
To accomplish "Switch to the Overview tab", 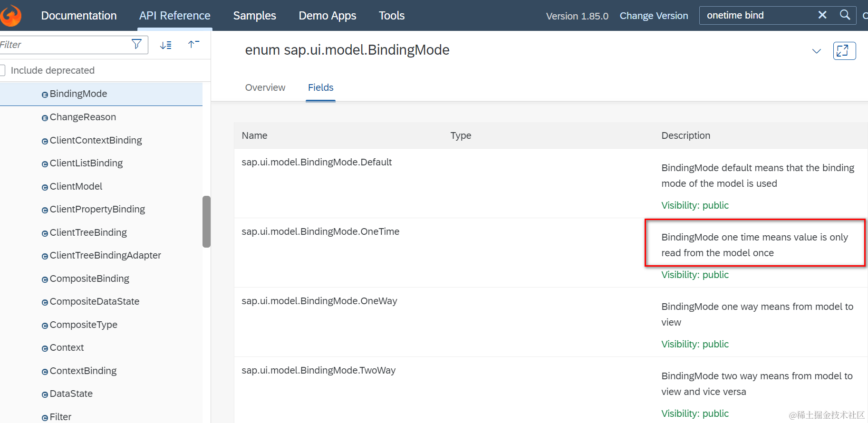I will [x=265, y=87].
